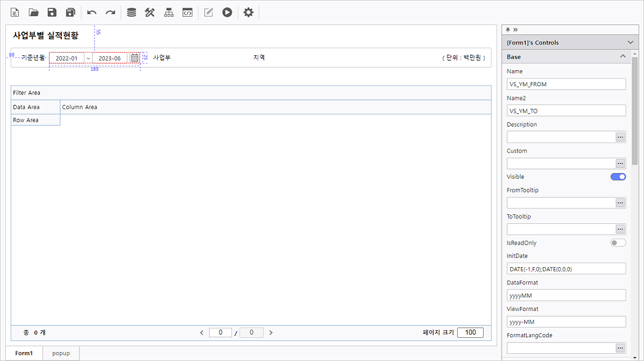The width and height of the screenshot is (644, 361).
Task: Open the code view icon
Action: tap(187, 12)
